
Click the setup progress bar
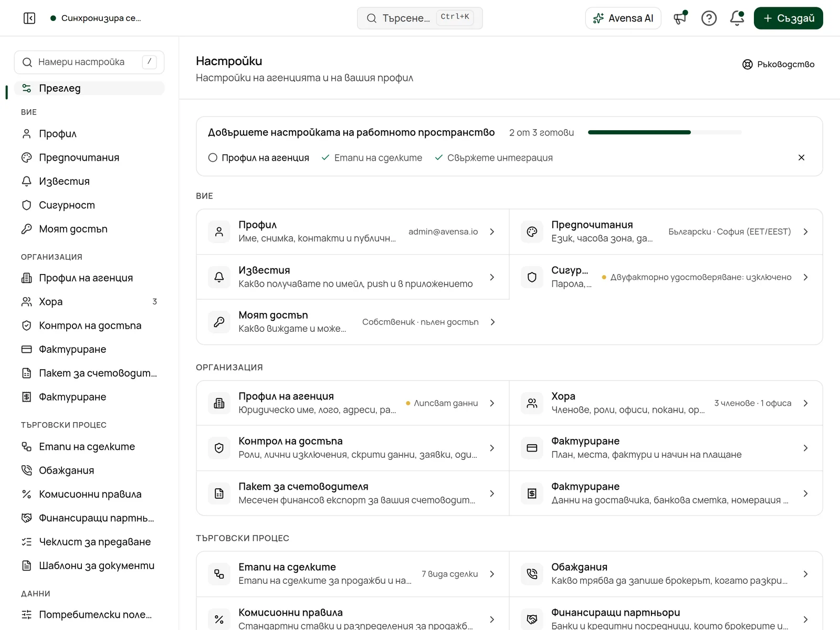point(665,132)
